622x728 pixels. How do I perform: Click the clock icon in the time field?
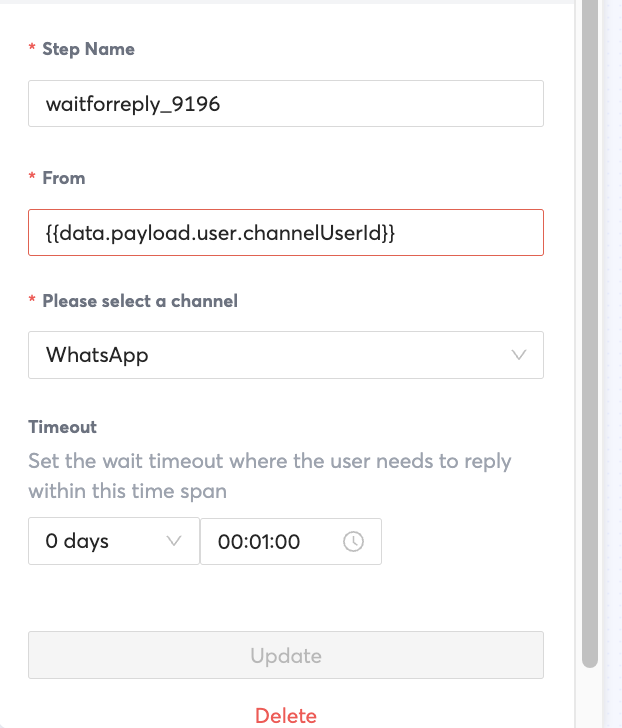point(353,541)
